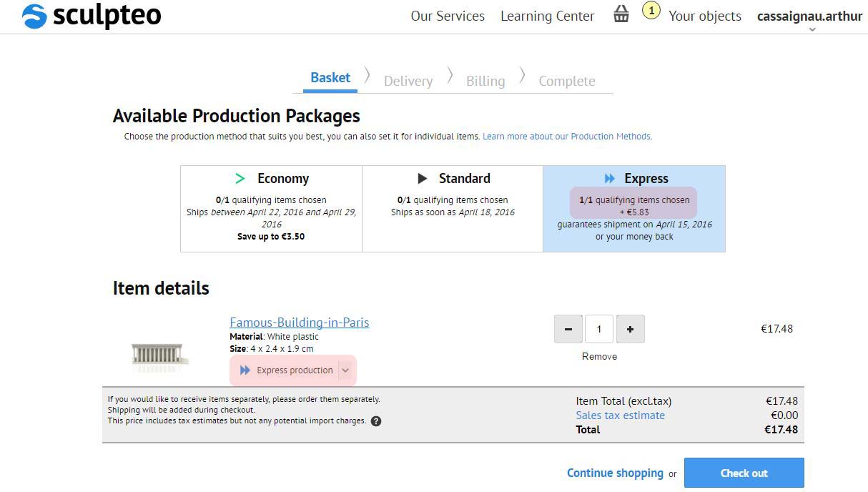The image size is (868, 492).
Task: Open the Learning Center menu
Action: coord(548,16)
